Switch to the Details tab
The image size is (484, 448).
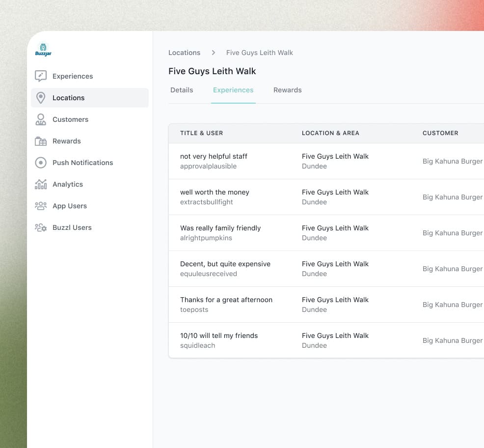182,90
